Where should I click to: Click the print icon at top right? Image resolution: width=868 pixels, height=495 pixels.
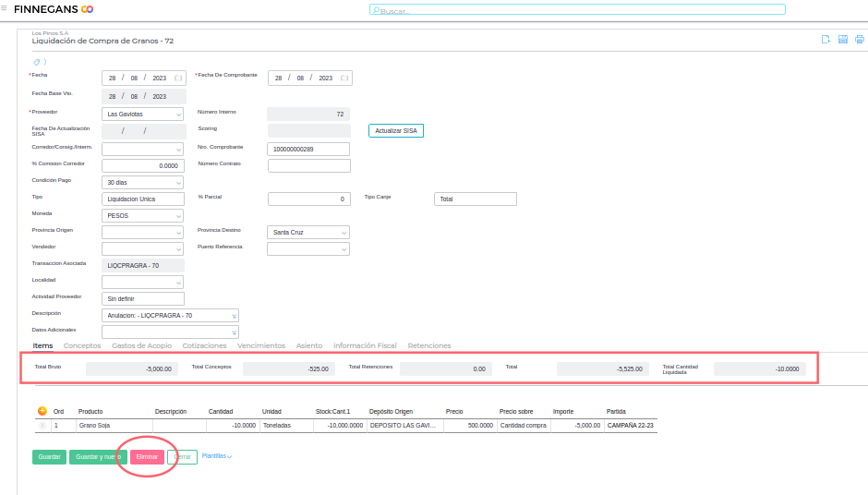click(859, 39)
